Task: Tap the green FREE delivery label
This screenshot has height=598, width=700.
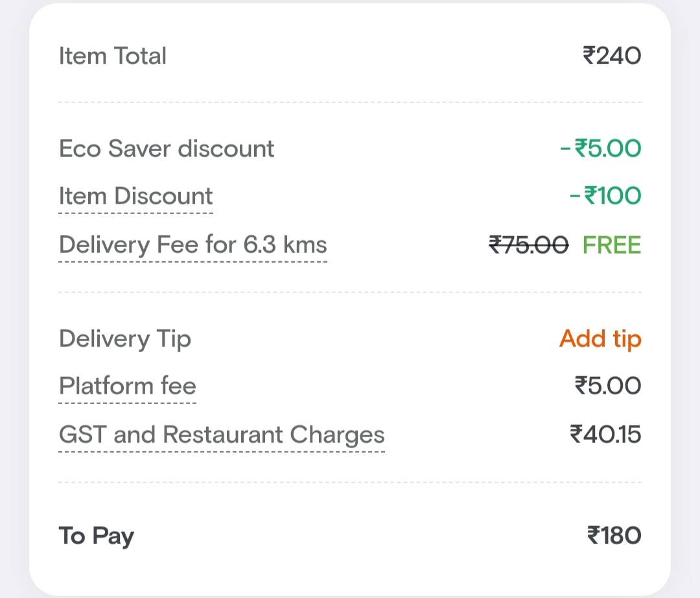Action: click(x=611, y=245)
